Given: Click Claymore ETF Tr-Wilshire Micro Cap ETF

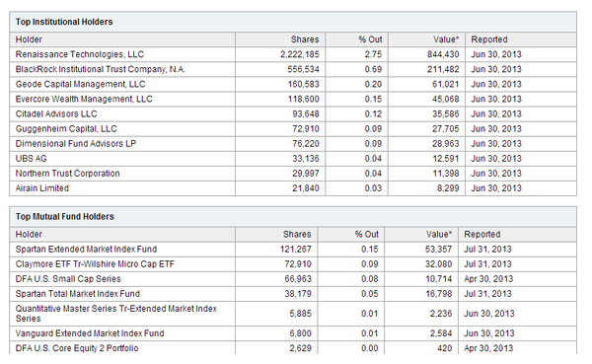Looking at the screenshot, I should pyautogui.click(x=95, y=264).
